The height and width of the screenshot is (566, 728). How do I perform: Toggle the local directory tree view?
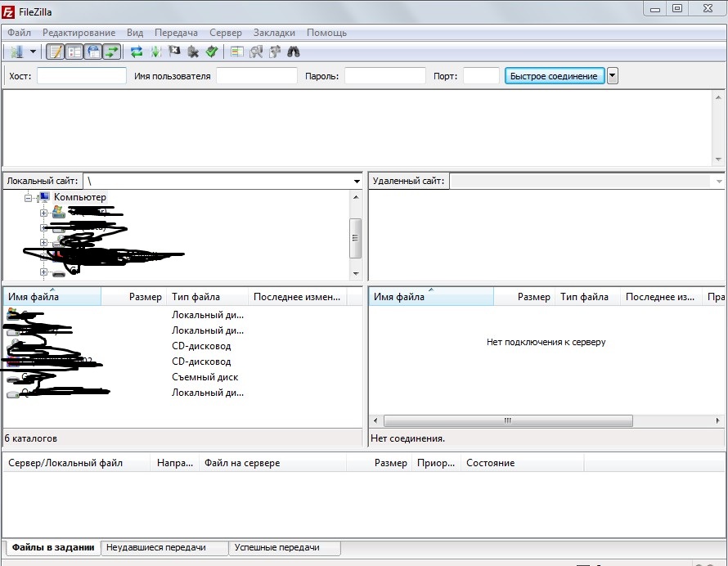(74, 52)
